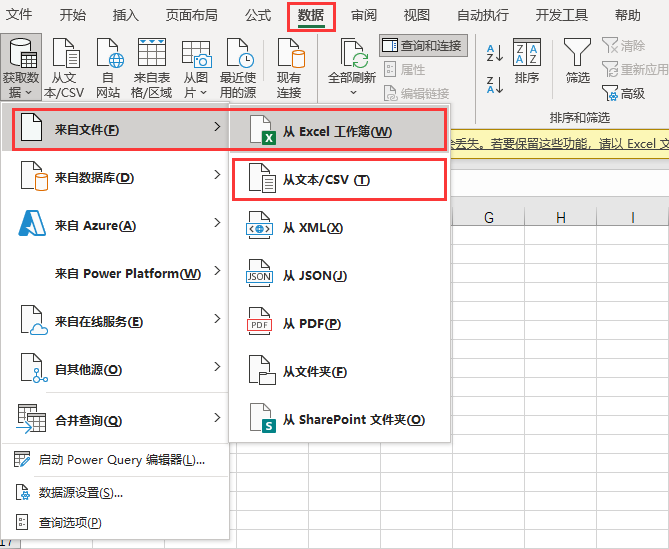Choose 来自文件(F) in the menu
Image resolution: width=669 pixels, height=549 pixels.
click(x=115, y=129)
